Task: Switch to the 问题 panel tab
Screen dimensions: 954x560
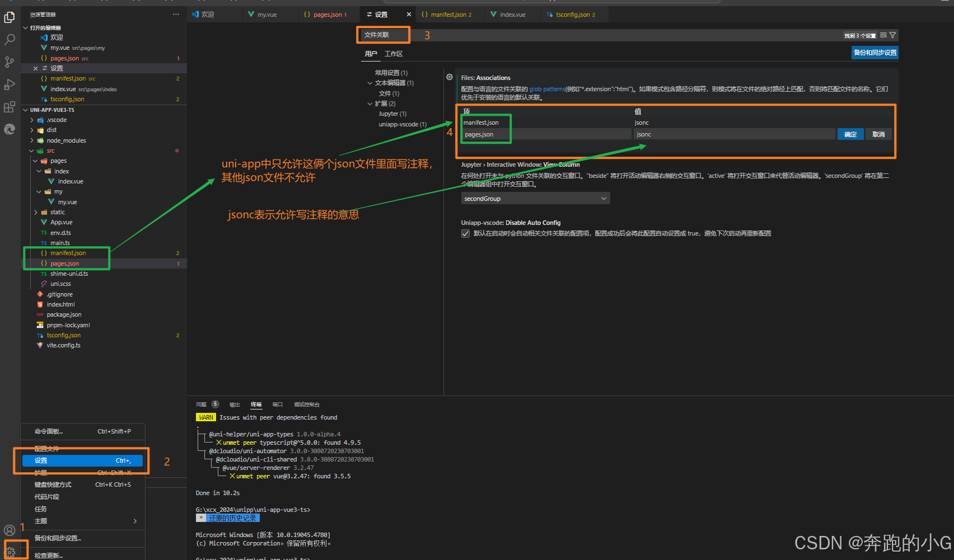Action: point(201,404)
